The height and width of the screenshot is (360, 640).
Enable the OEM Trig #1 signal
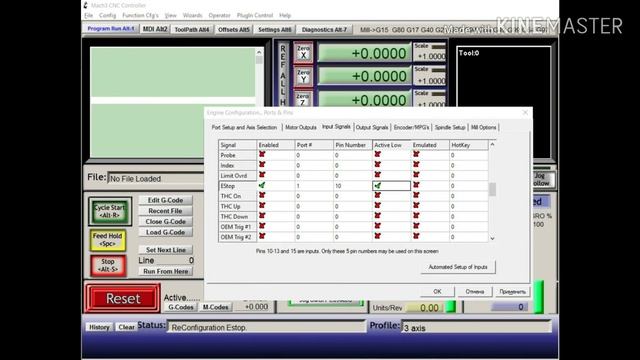tap(262, 226)
